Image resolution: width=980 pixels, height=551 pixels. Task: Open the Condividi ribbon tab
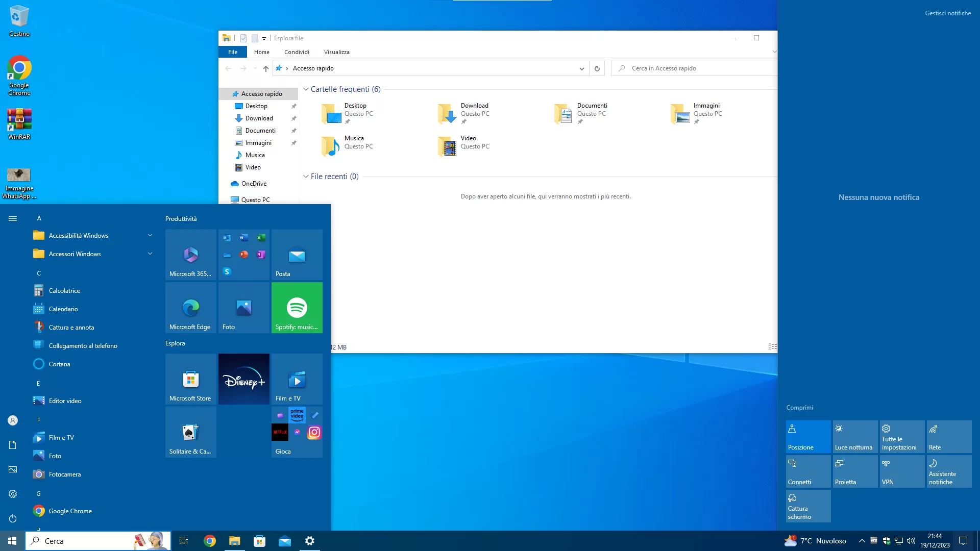point(297,52)
